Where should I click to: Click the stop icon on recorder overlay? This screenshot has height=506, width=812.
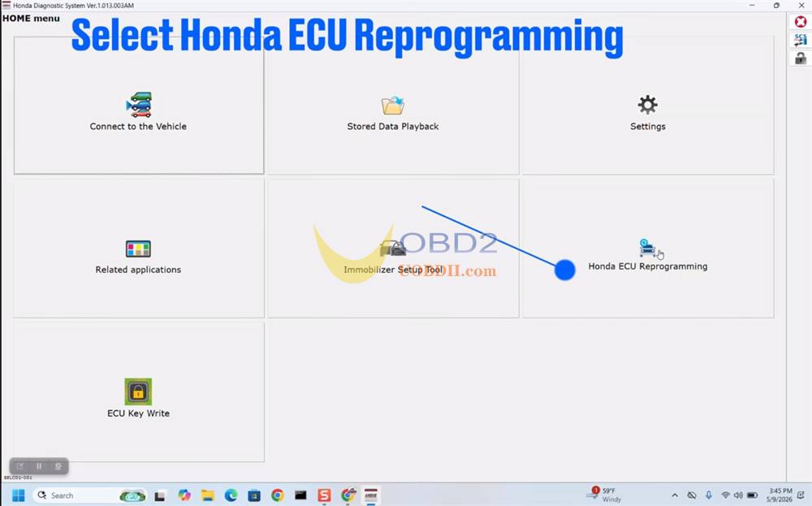(x=58, y=466)
